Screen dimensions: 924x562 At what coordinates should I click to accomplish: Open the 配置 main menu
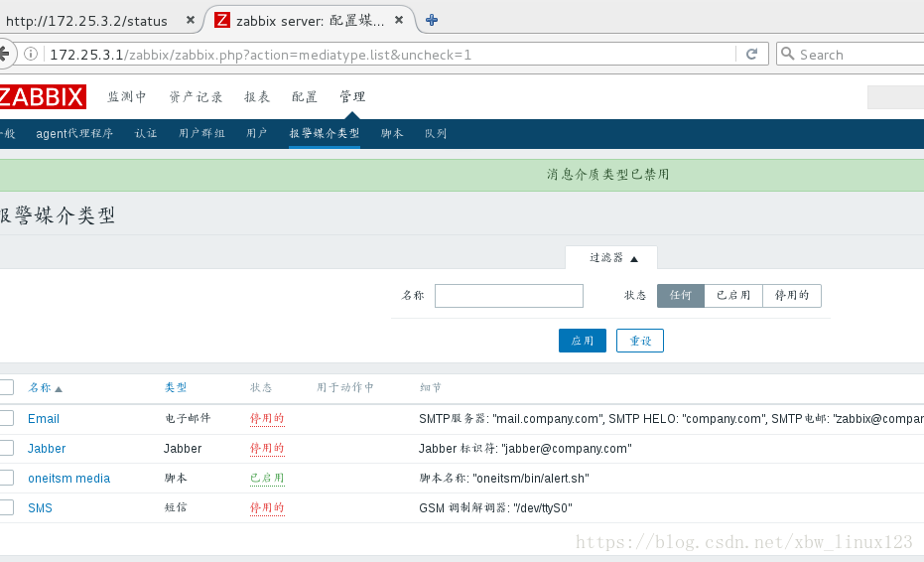[305, 96]
